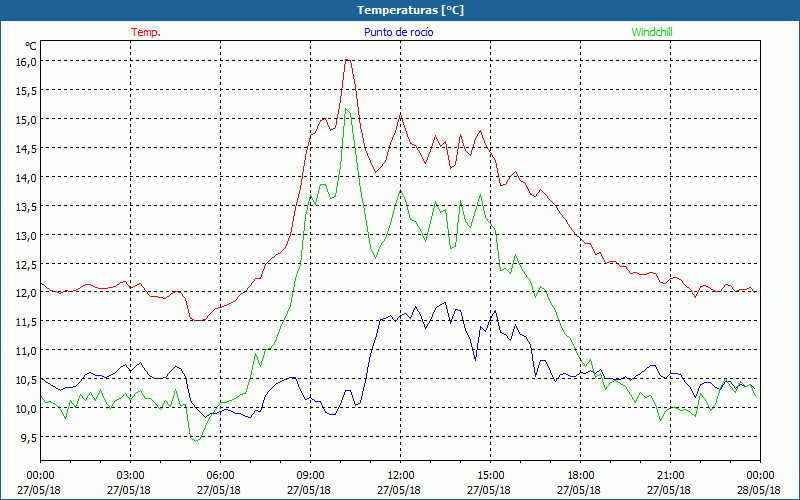
Task: Click the 18:00 time axis label
Action: pos(581,476)
